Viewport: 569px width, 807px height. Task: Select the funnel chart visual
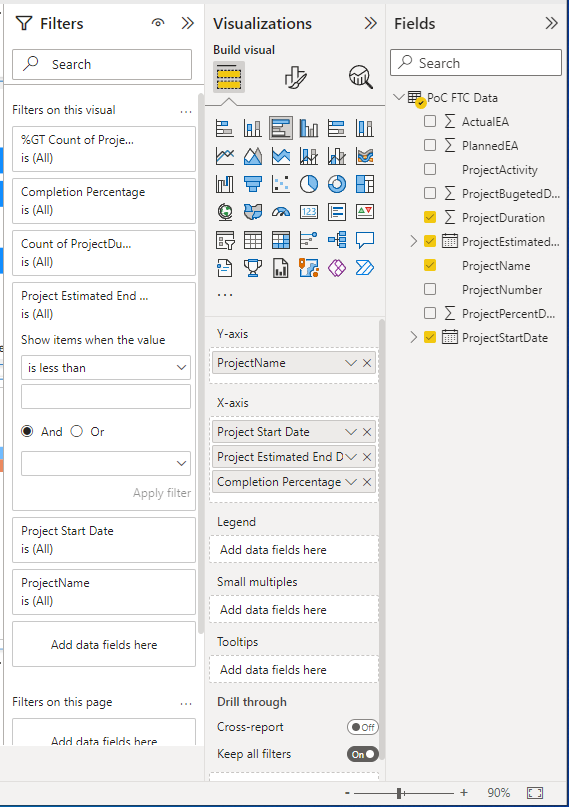click(x=253, y=184)
